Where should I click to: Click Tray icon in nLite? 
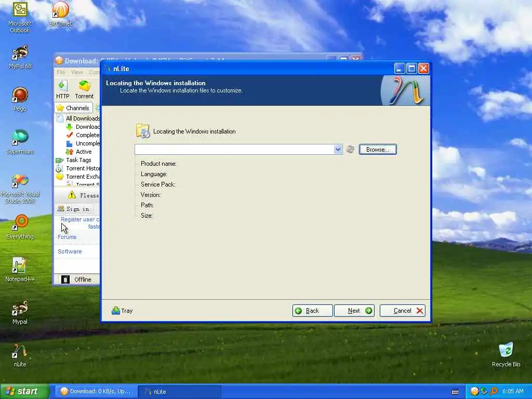pos(122,311)
